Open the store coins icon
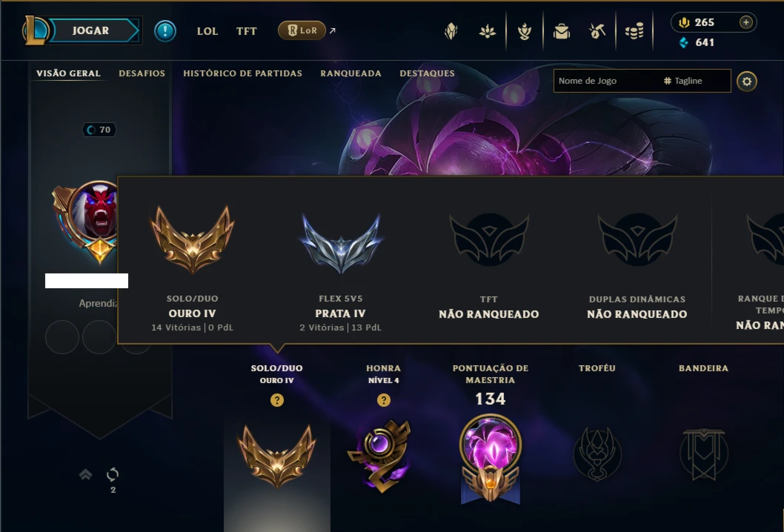Image resolution: width=784 pixels, height=532 pixels. point(634,32)
